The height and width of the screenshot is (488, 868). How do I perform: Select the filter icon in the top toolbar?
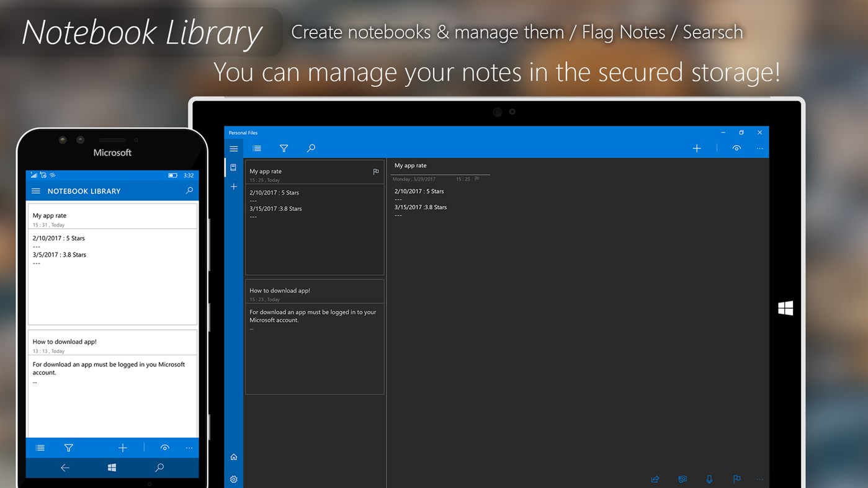(284, 148)
